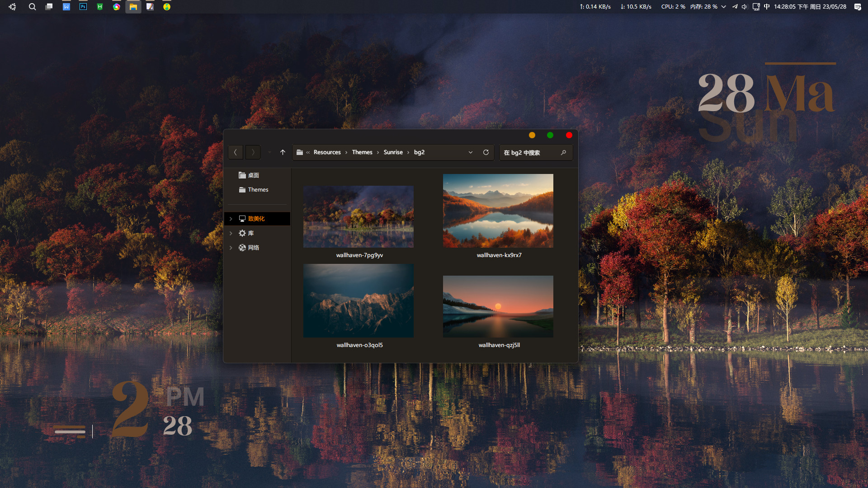Select the wallhaven-kx9rx7 image thumbnail

[498, 211]
